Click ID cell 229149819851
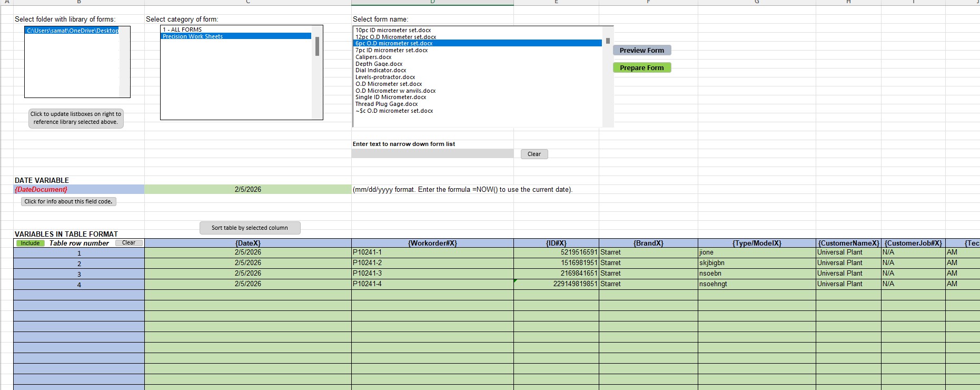Viewport: 980px width, 390px height. (556, 284)
